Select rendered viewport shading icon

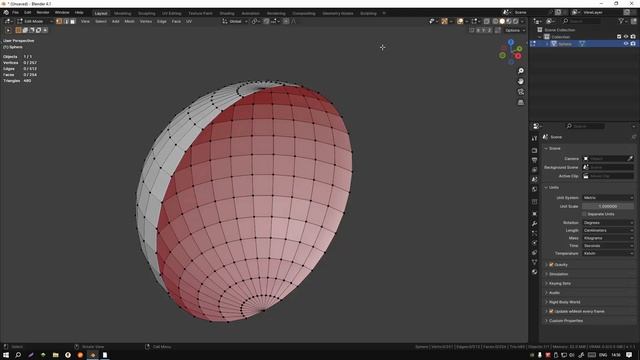click(x=516, y=21)
